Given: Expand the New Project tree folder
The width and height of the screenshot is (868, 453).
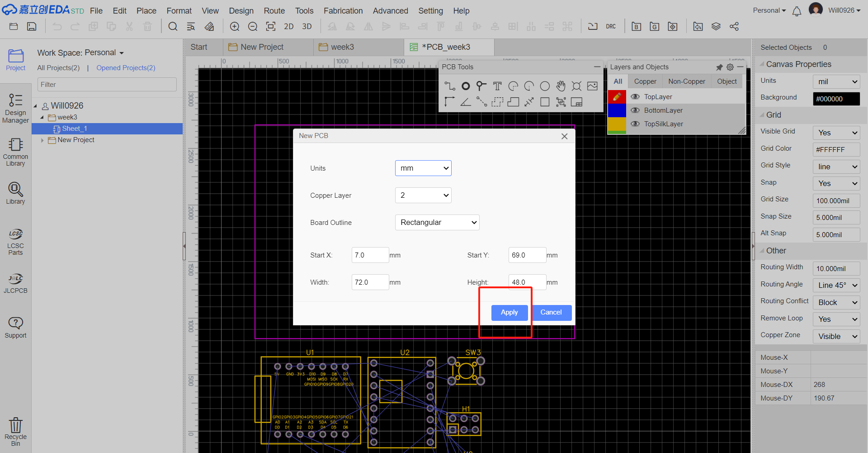Looking at the screenshot, I should (x=42, y=140).
